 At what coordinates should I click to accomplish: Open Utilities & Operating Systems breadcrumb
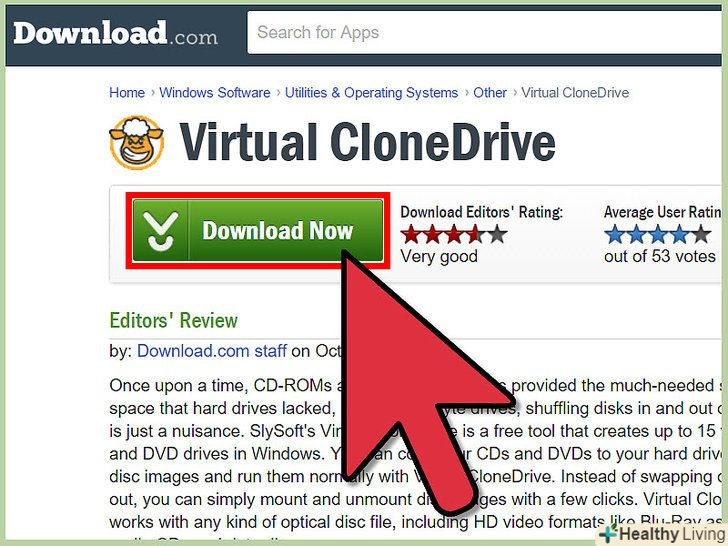tap(371, 92)
